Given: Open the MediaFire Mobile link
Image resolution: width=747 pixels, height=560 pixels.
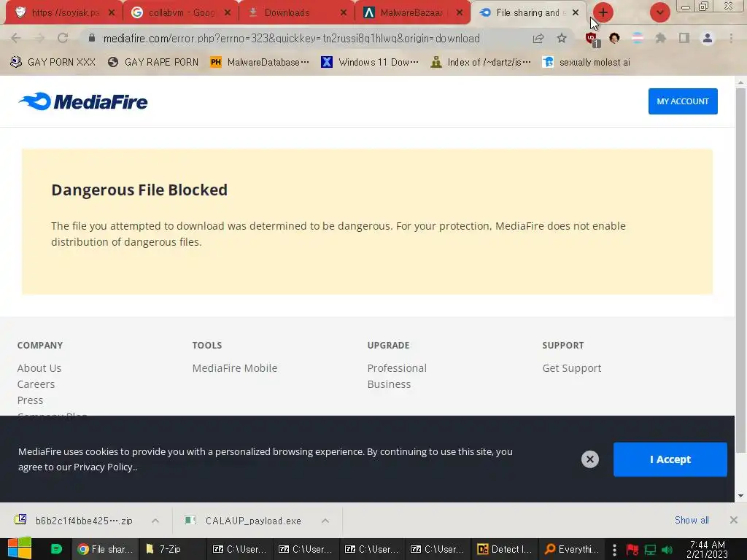Looking at the screenshot, I should 235,368.
